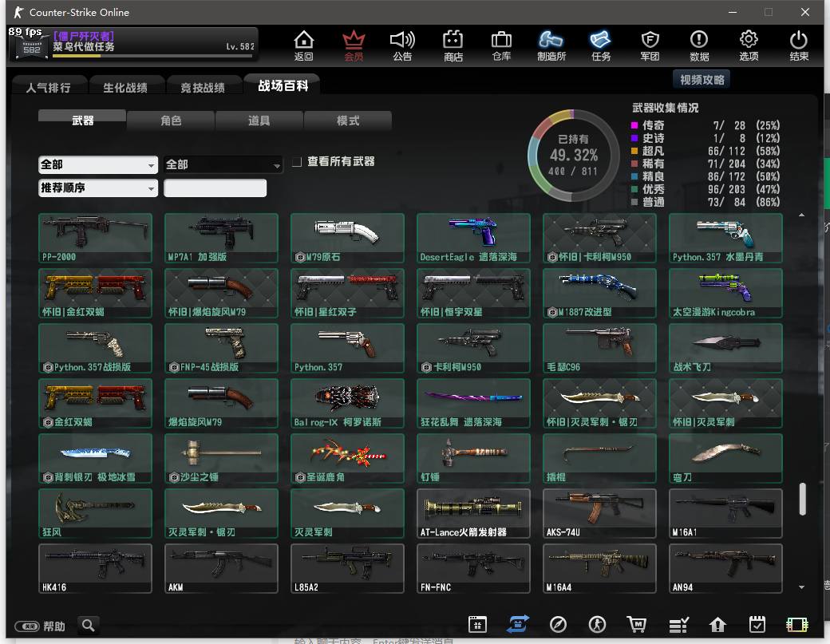The image size is (830, 644).
Task: Click the 返回 home icon
Action: point(304,45)
